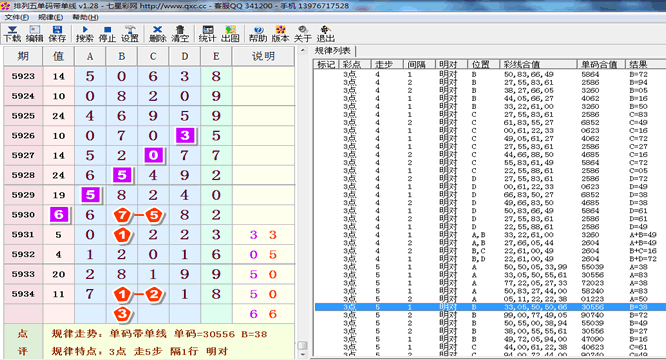
Task: Click the highlighted row with result B=38
Action: pos(490,307)
